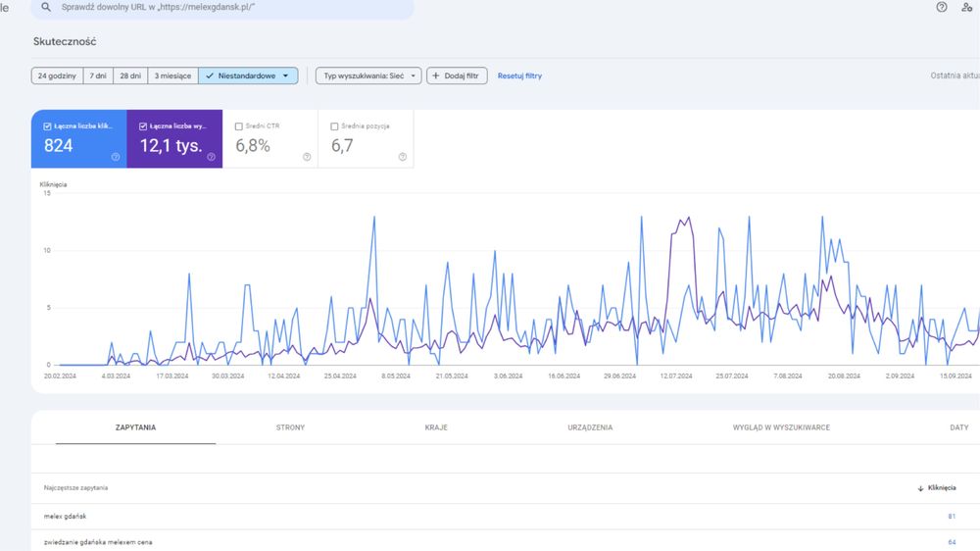
Task: Click the Resetuj filtry link
Action: pyautogui.click(x=519, y=75)
